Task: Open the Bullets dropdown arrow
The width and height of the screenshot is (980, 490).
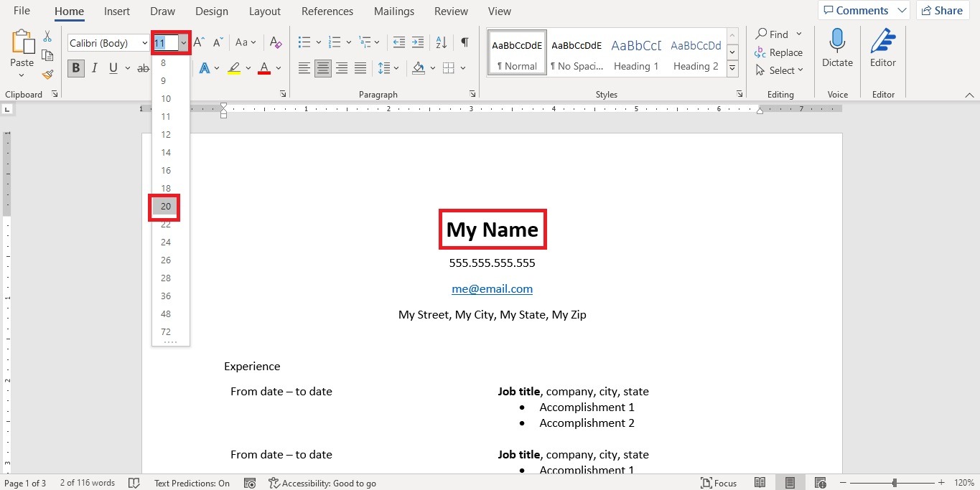Action: 318,42
